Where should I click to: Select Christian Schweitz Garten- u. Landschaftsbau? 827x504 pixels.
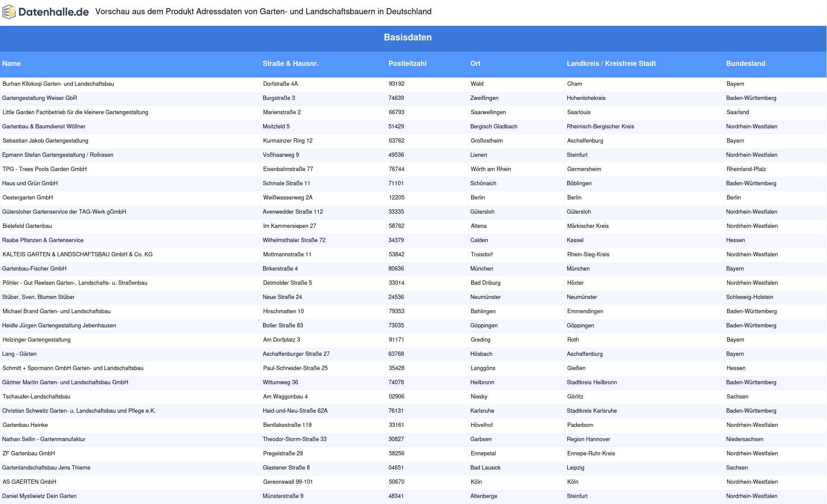[79, 411]
